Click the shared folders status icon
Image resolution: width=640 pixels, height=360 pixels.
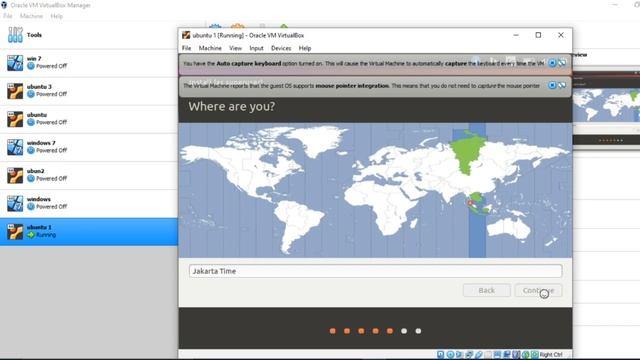coord(488,354)
